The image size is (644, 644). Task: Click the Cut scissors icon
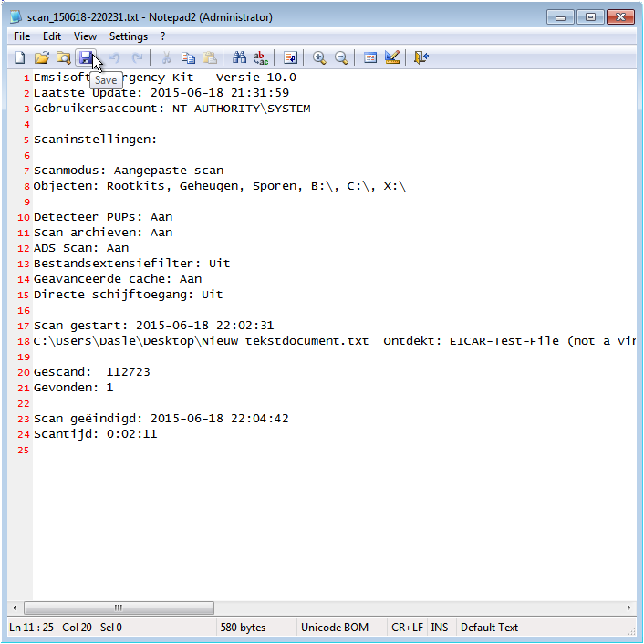(166, 57)
